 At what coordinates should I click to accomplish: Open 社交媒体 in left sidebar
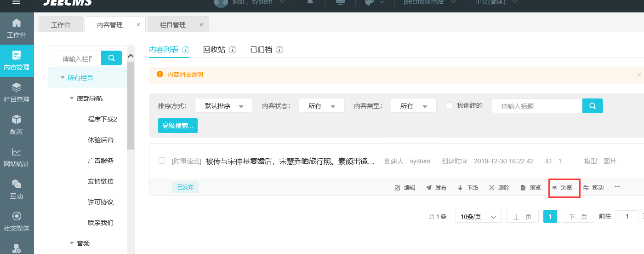click(17, 222)
